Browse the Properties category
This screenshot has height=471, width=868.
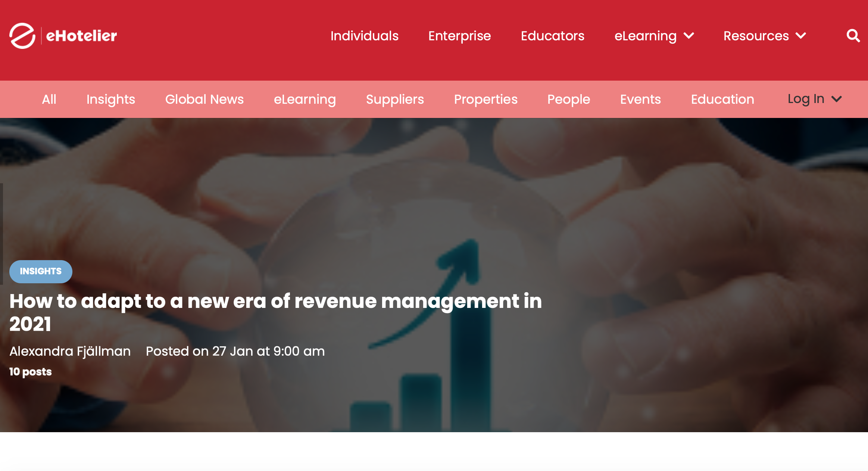point(486,99)
